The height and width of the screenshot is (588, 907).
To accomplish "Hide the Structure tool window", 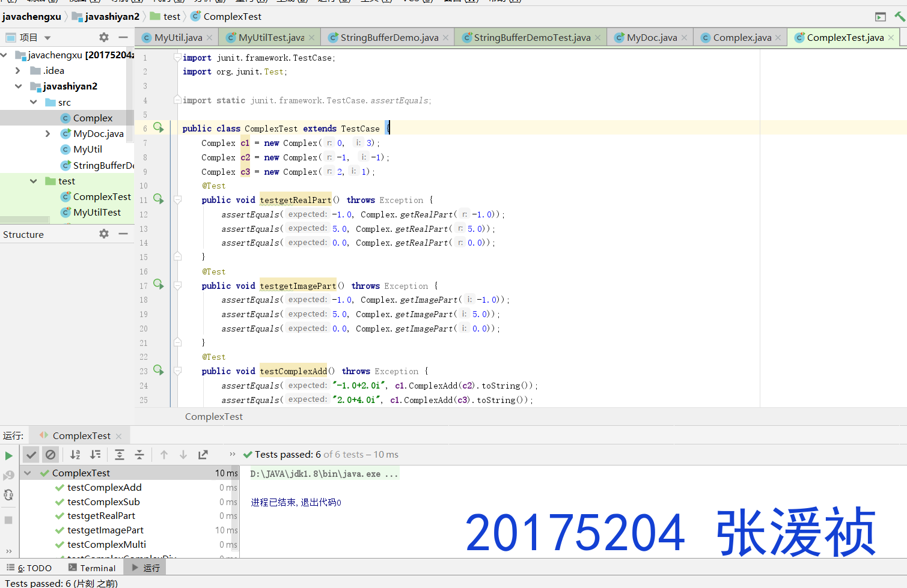I will [123, 234].
